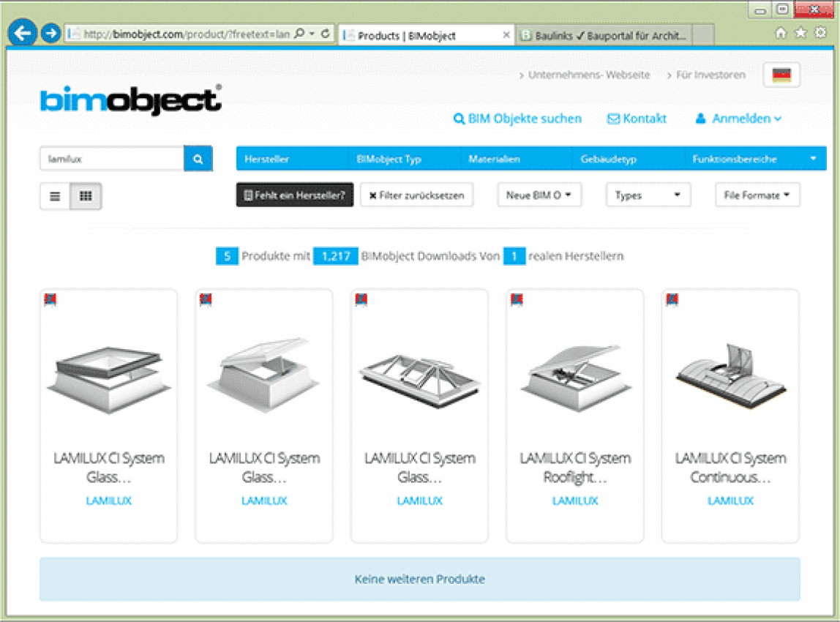Close the Products | BIMobject tab
Screen dimensions: 840x622
[506, 35]
